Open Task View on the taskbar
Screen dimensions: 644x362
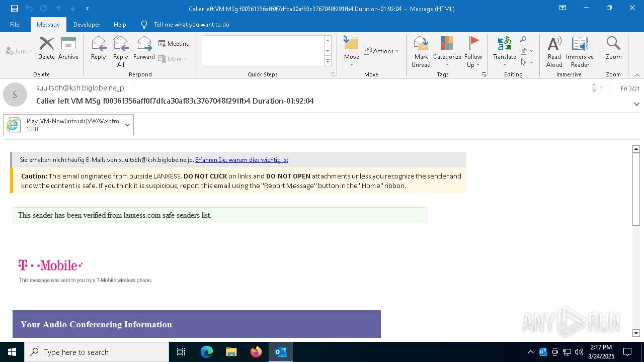181,352
